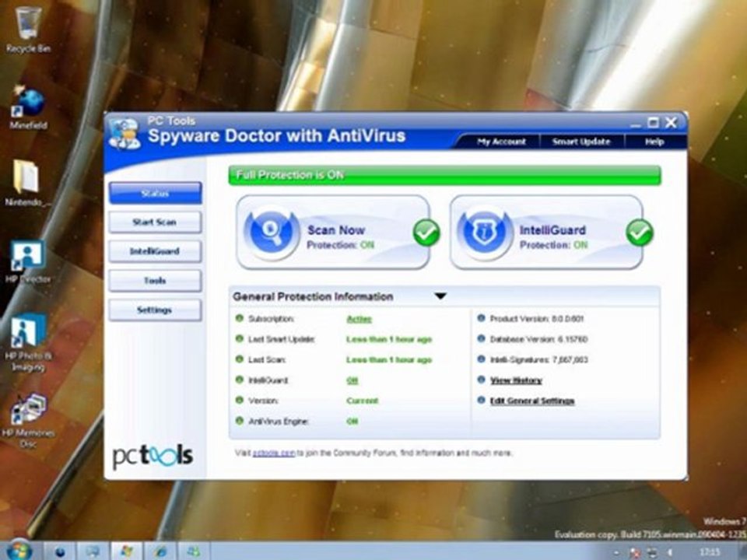Image resolution: width=747 pixels, height=560 pixels.
Task: Open the Minefield browser desktop shortcut
Action: coord(28,107)
